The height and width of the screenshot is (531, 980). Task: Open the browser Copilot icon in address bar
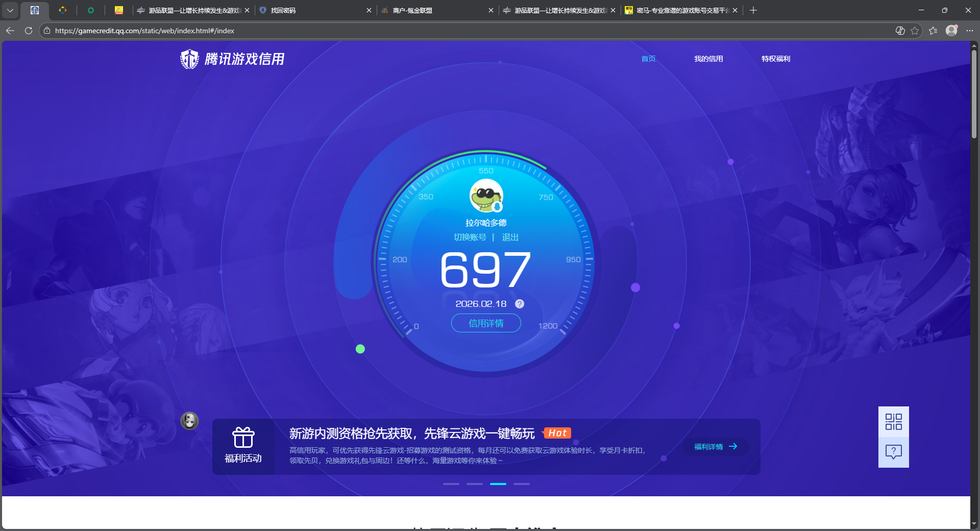(900, 31)
